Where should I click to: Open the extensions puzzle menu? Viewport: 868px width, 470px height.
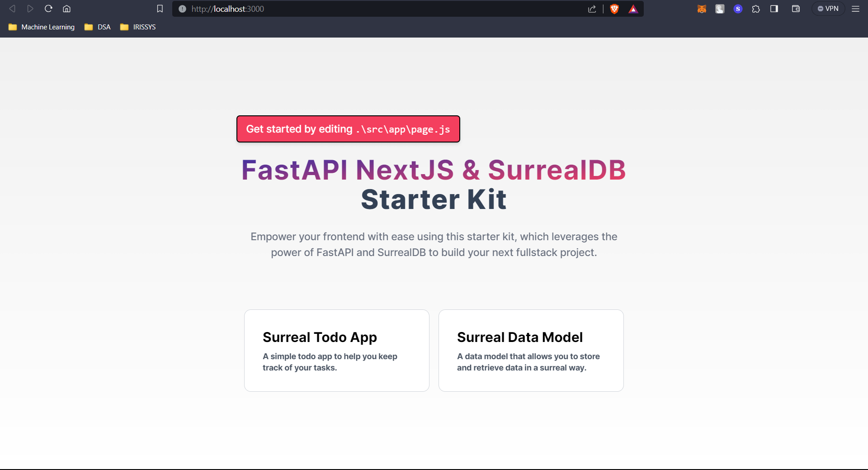tap(756, 9)
